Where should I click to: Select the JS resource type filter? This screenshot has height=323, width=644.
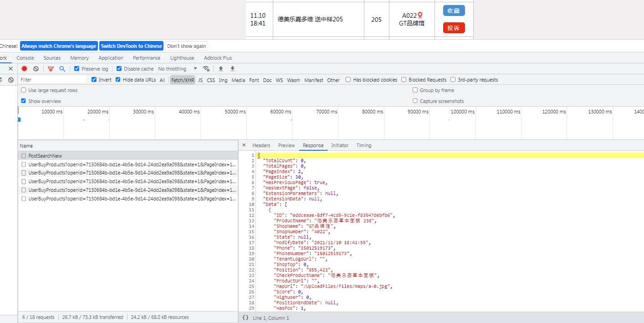200,80
